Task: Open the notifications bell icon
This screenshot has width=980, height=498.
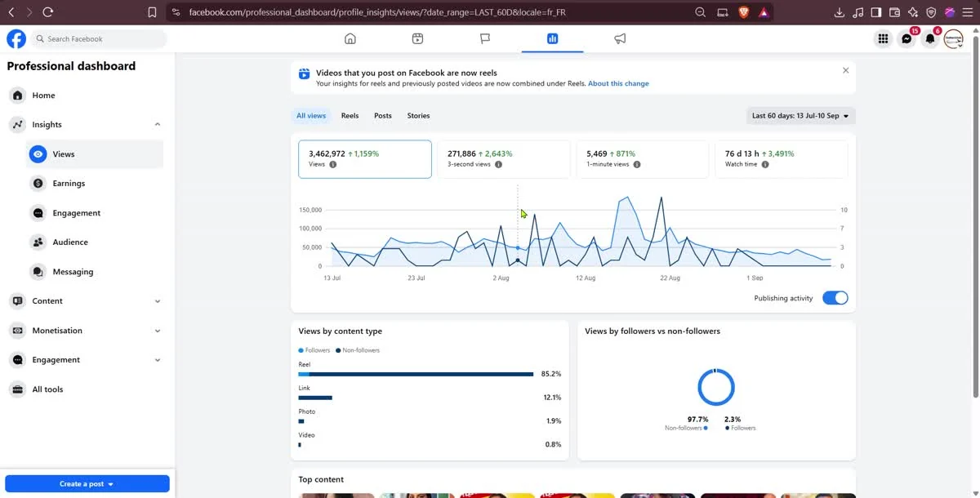Action: pos(930,38)
